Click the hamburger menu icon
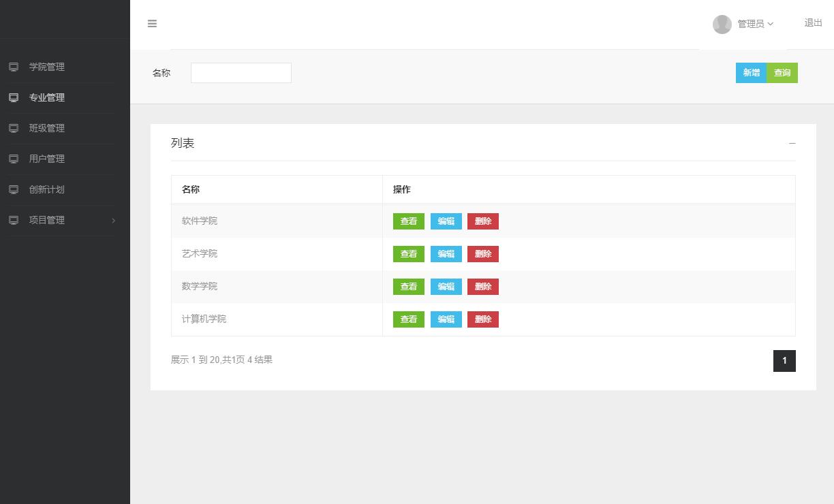The image size is (834, 504). pos(152,24)
